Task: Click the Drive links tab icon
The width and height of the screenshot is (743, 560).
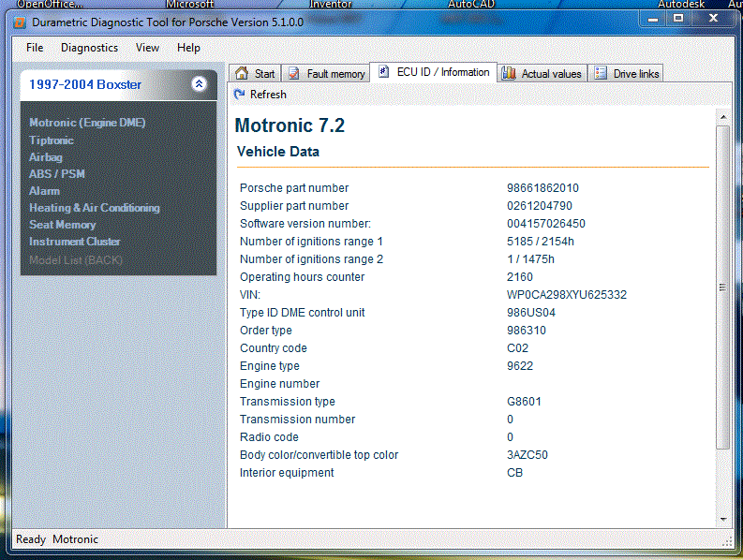Action: click(x=600, y=73)
